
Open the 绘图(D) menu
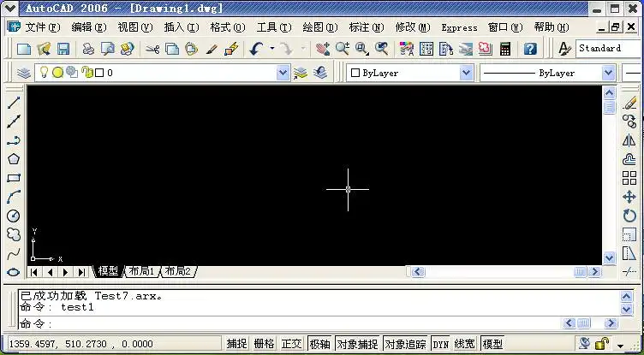pyautogui.click(x=319, y=27)
